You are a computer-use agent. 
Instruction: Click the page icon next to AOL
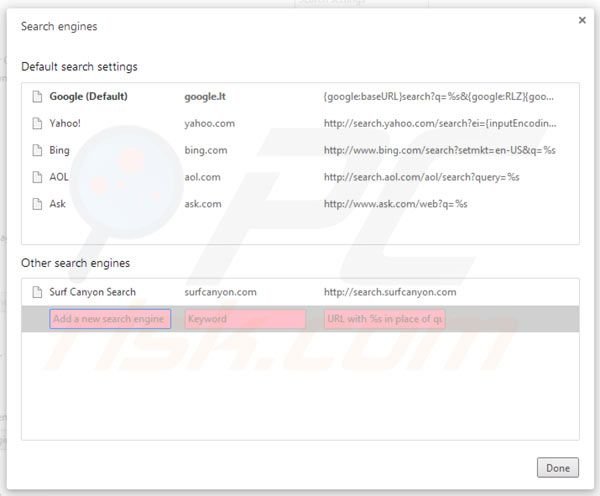pyautogui.click(x=37, y=177)
